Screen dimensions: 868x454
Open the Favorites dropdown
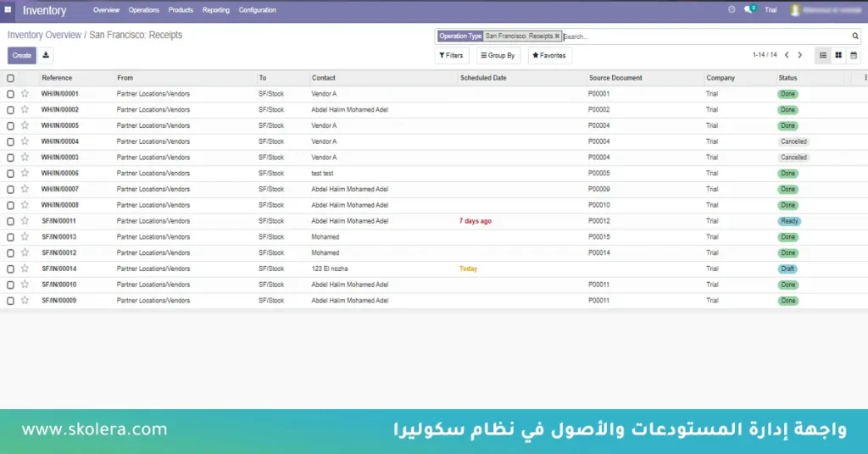coord(549,55)
